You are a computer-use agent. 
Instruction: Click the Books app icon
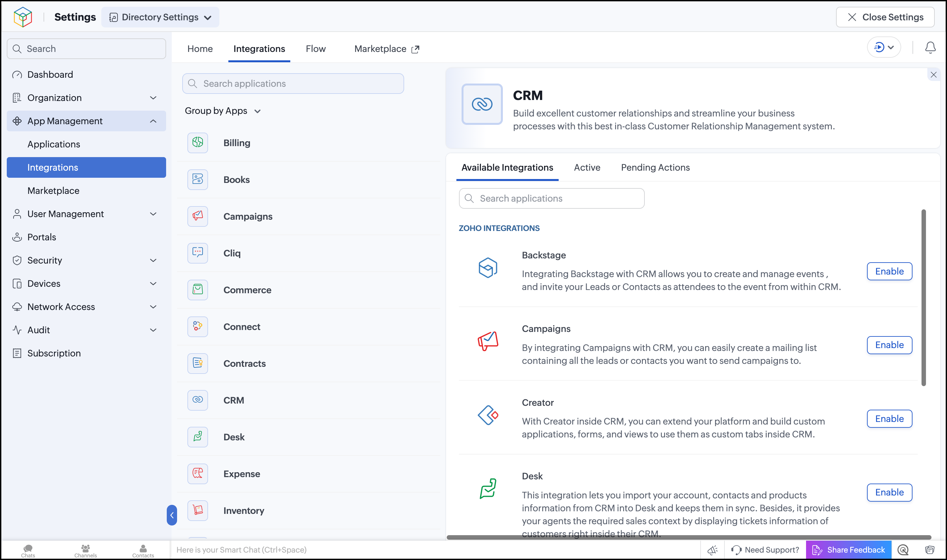pyautogui.click(x=197, y=179)
